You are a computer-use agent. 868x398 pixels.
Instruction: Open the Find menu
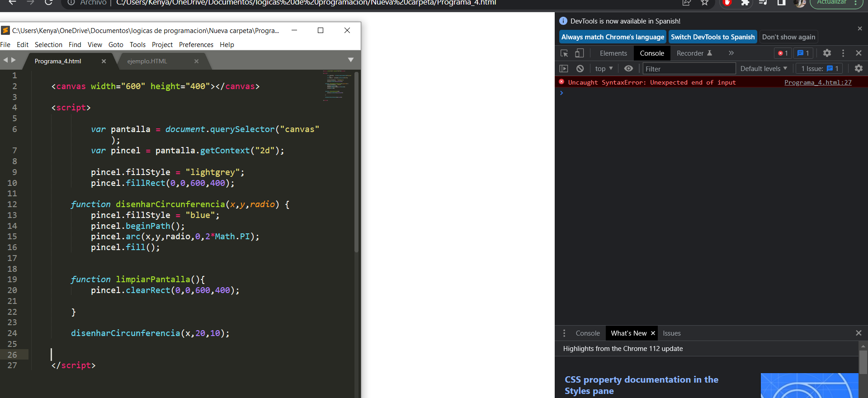point(75,44)
